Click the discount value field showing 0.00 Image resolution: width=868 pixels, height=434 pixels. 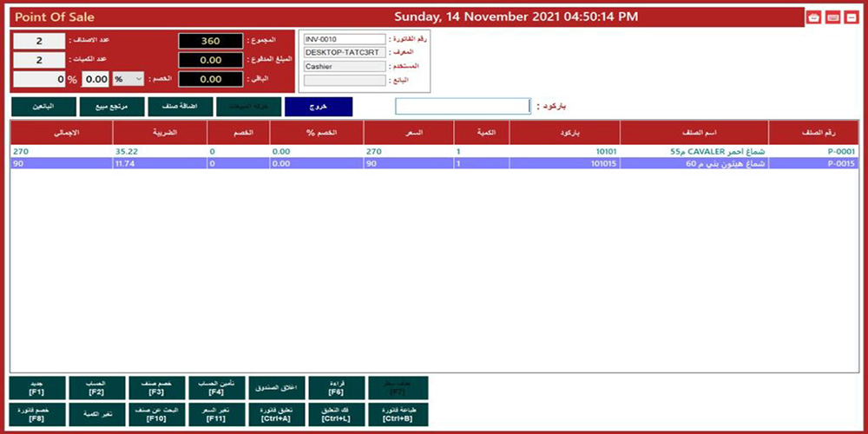tap(95, 79)
